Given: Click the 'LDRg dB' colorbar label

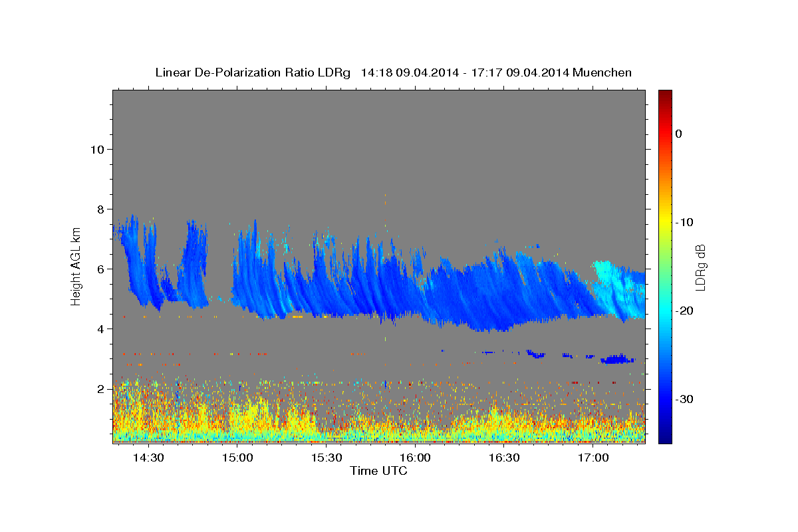Looking at the screenshot, I should tap(700, 267).
